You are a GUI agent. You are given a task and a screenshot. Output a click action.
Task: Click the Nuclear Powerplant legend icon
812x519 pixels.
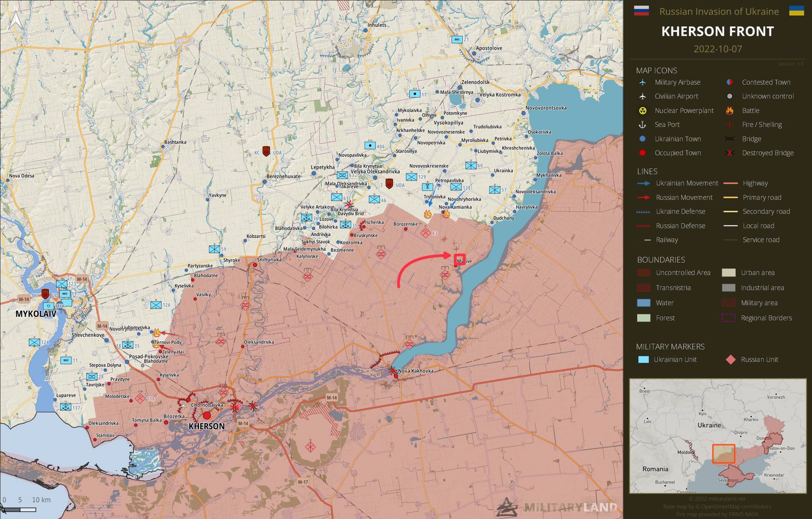pyautogui.click(x=642, y=111)
